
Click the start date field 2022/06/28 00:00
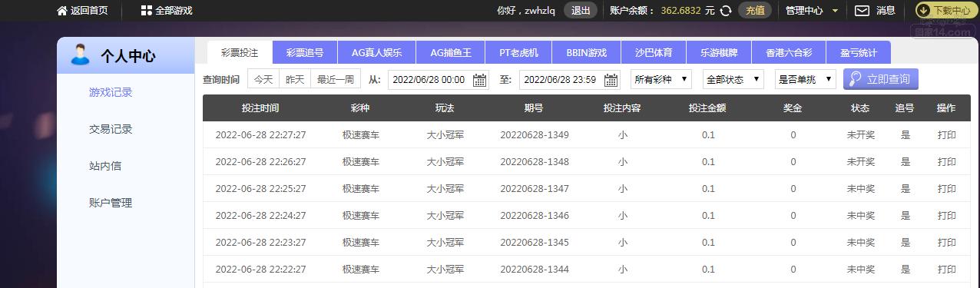click(439, 79)
